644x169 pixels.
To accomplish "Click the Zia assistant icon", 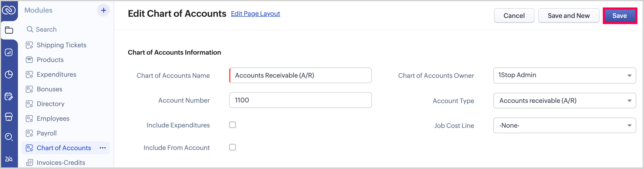I will 9,159.
